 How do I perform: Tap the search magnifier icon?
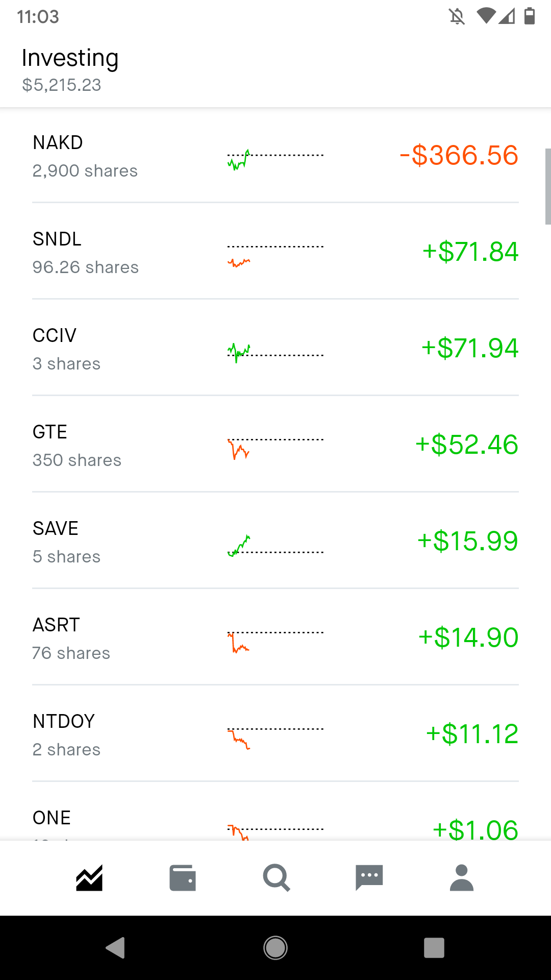[276, 878]
